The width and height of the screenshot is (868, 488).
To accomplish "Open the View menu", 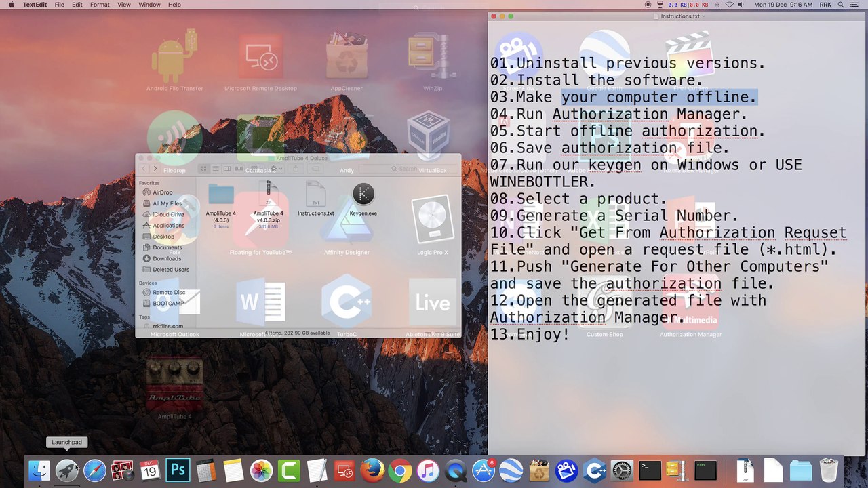I will click(x=124, y=5).
